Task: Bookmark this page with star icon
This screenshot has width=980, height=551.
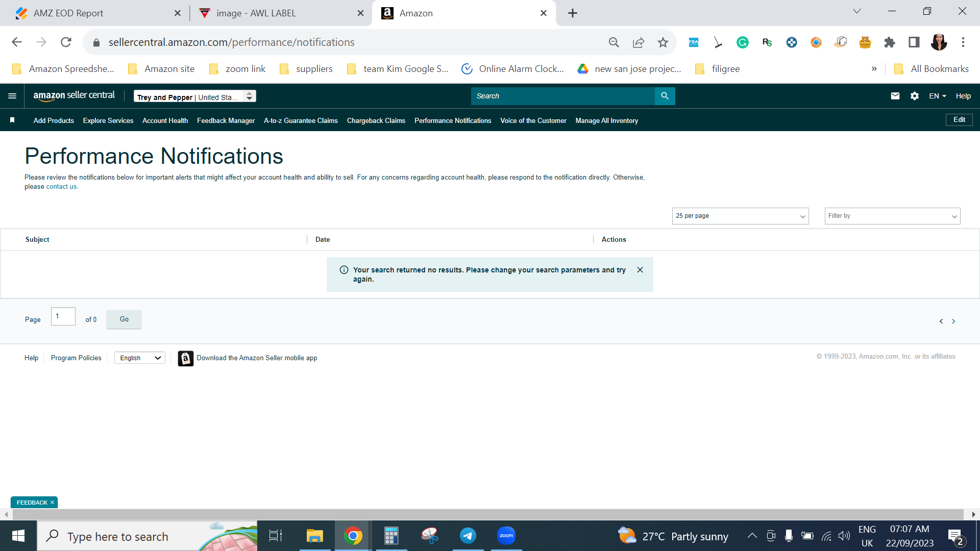Action: [663, 42]
